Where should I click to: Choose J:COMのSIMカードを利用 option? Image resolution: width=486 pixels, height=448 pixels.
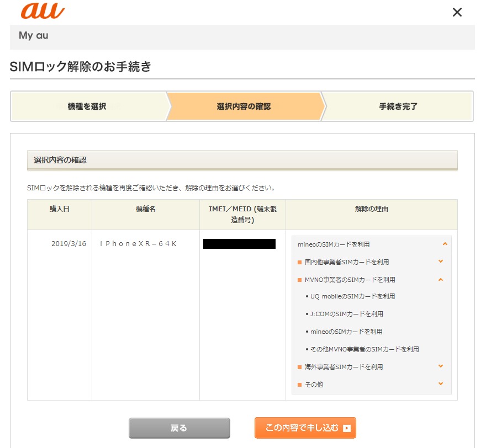pyautogui.click(x=346, y=314)
